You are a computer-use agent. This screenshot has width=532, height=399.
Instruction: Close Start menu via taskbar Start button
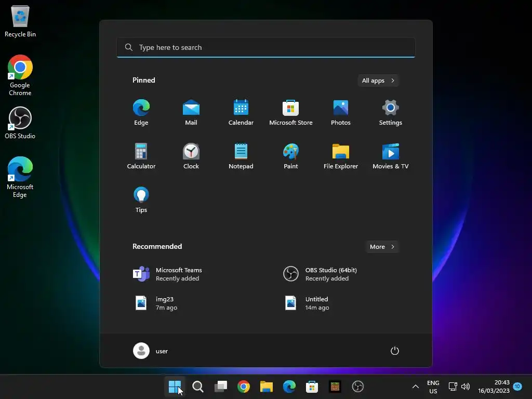pyautogui.click(x=175, y=387)
